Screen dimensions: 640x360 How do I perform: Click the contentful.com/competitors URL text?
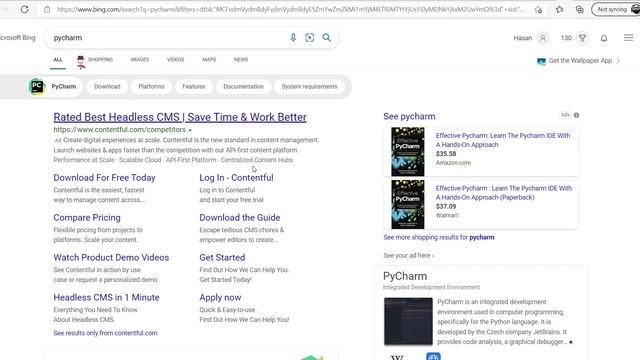click(119, 130)
